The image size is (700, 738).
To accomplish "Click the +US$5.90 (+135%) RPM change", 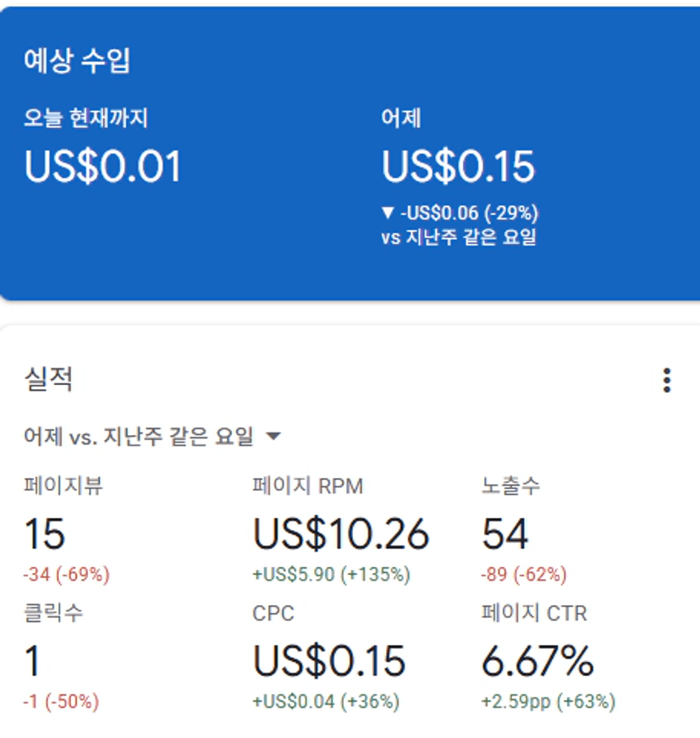I will (x=331, y=575).
